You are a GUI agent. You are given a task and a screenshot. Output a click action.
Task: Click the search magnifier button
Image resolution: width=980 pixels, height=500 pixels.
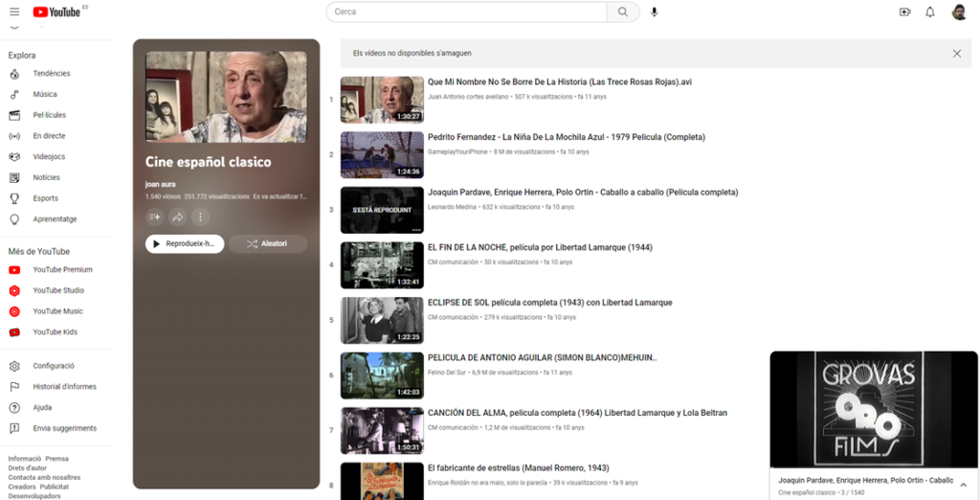pyautogui.click(x=623, y=11)
